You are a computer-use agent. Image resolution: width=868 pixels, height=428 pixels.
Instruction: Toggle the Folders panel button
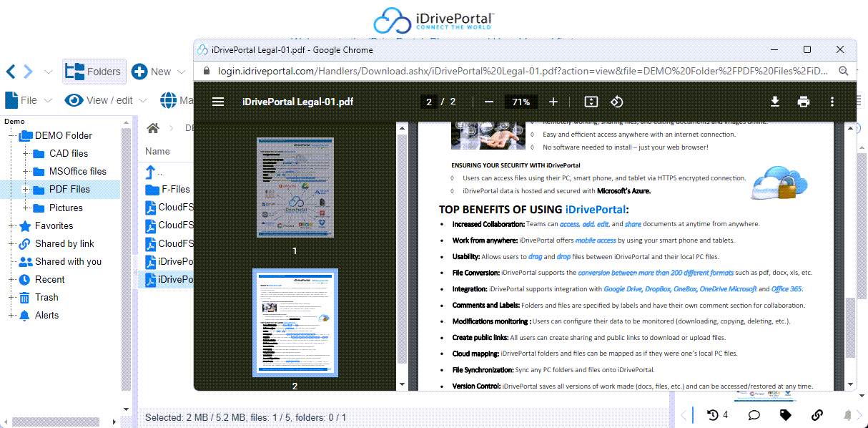point(94,72)
